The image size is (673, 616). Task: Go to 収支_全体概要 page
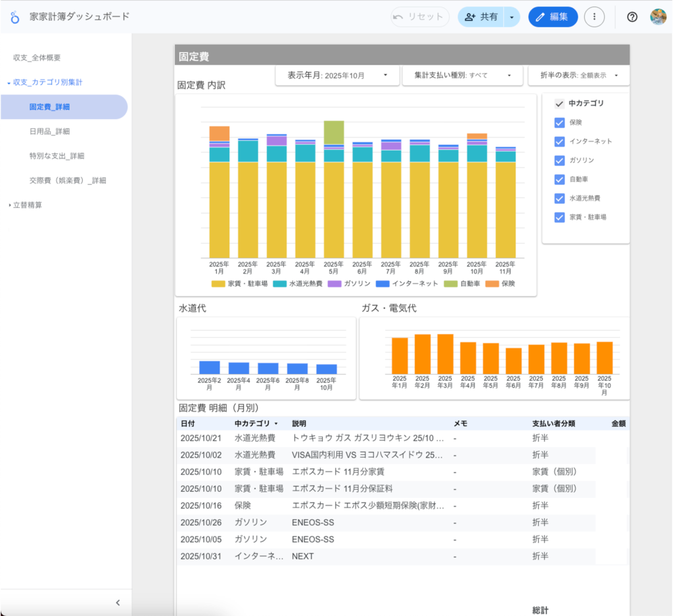coord(37,58)
